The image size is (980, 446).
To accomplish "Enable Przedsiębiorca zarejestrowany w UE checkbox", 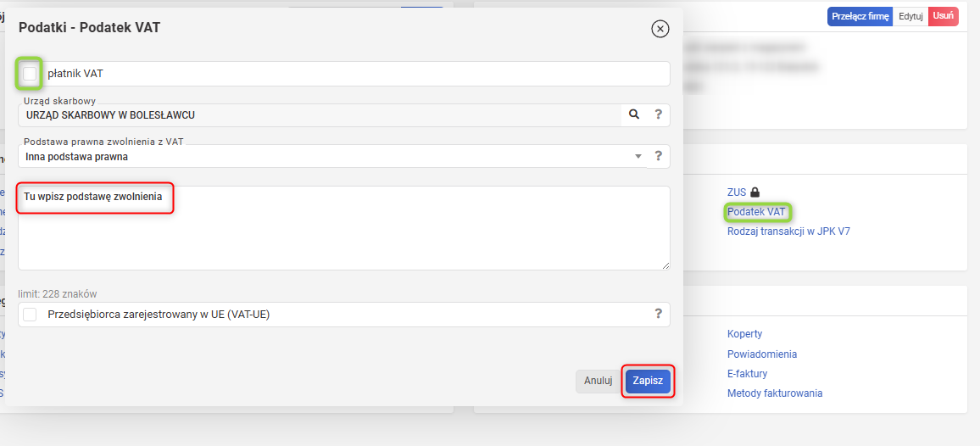I will 30,315.
